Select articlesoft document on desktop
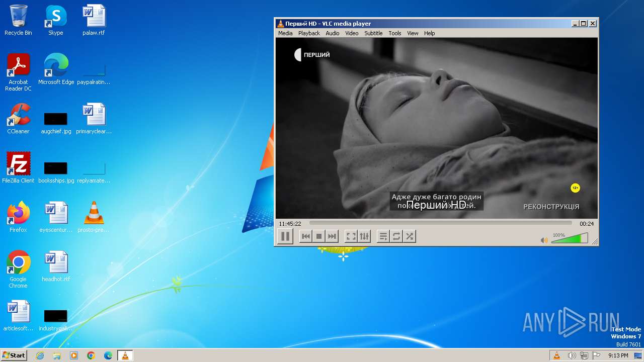 [18, 316]
